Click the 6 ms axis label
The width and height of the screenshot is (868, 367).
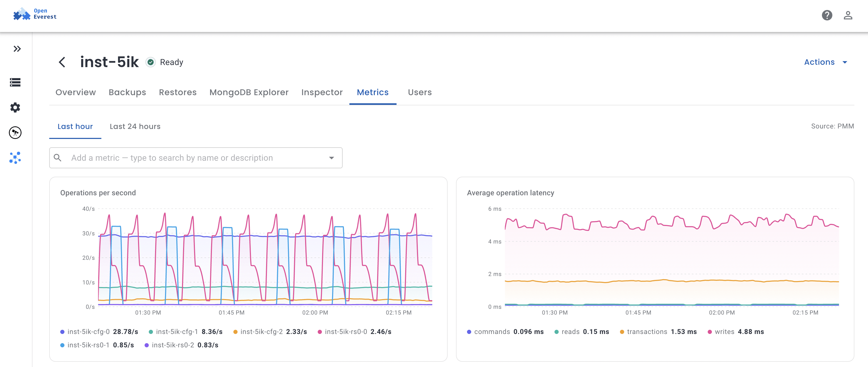(x=495, y=209)
